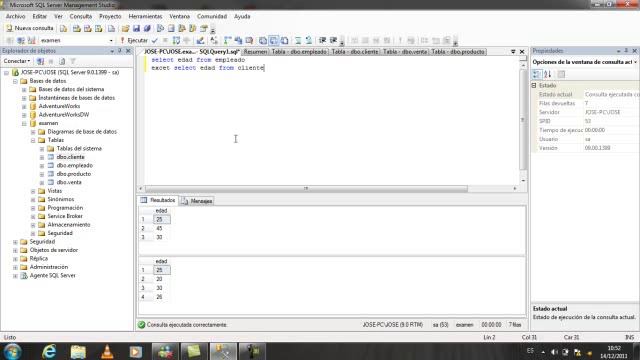Switch to the Tabla - dbo.empleado tab
This screenshot has width=640, height=360.
pos(299,52)
